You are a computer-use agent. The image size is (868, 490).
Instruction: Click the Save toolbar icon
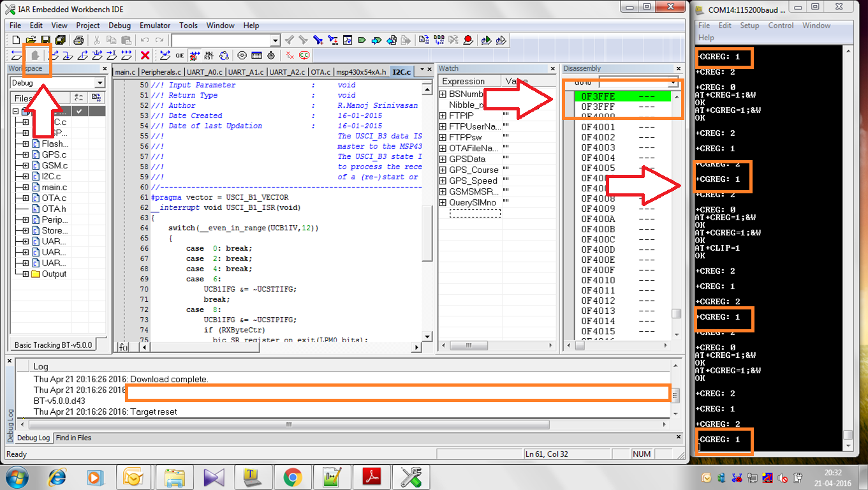tap(46, 40)
